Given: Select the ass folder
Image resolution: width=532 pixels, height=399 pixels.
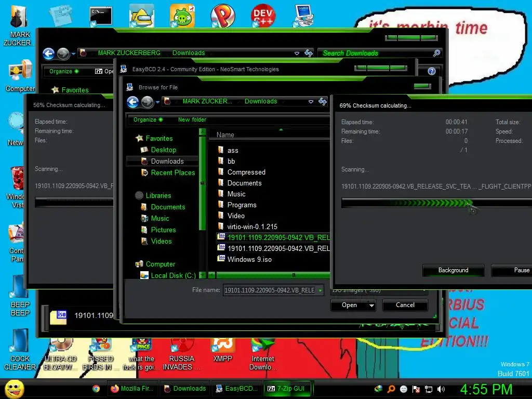Looking at the screenshot, I should point(233,150).
